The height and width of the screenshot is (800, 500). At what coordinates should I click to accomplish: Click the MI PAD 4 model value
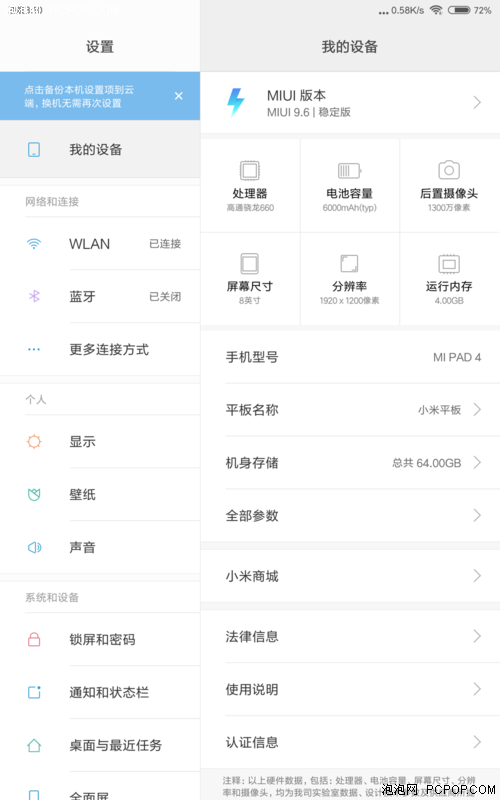(457, 357)
